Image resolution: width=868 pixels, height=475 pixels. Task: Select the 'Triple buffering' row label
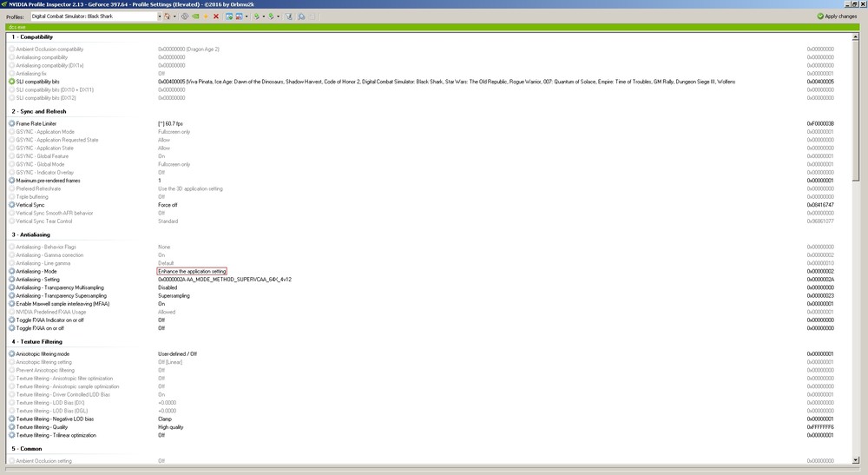click(32, 196)
